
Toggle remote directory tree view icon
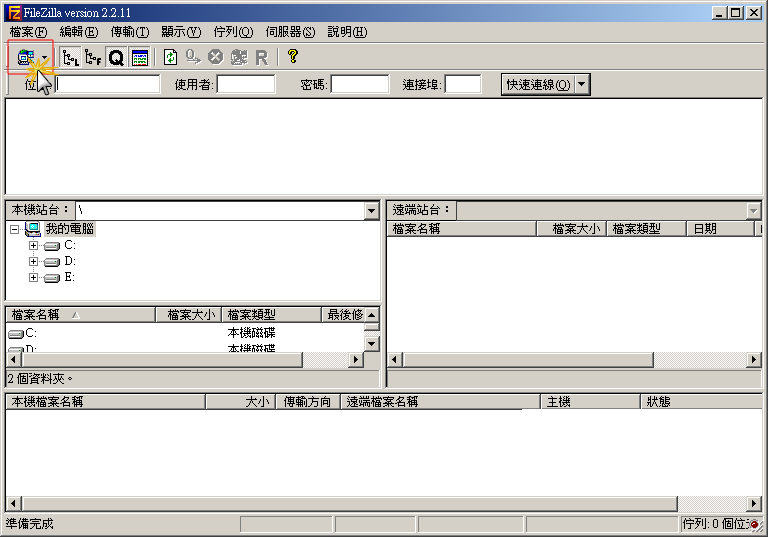pyautogui.click(x=93, y=57)
